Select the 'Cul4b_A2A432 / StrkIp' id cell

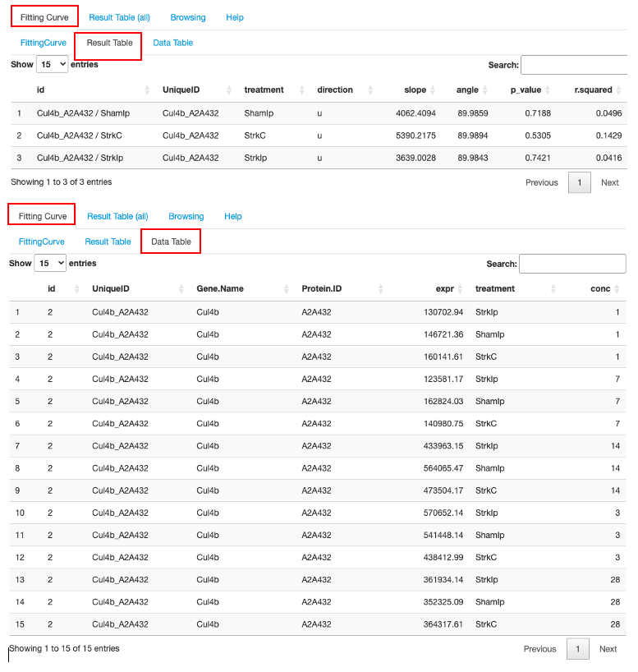click(80, 158)
